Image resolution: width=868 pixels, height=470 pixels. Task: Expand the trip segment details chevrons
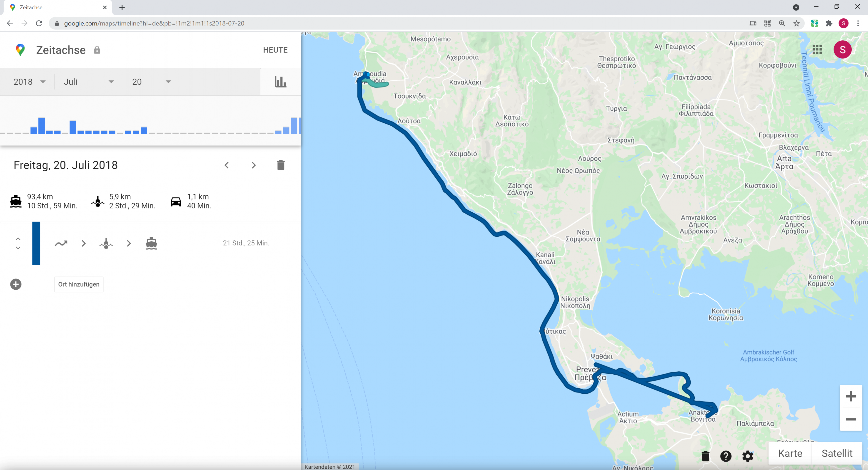(x=18, y=243)
